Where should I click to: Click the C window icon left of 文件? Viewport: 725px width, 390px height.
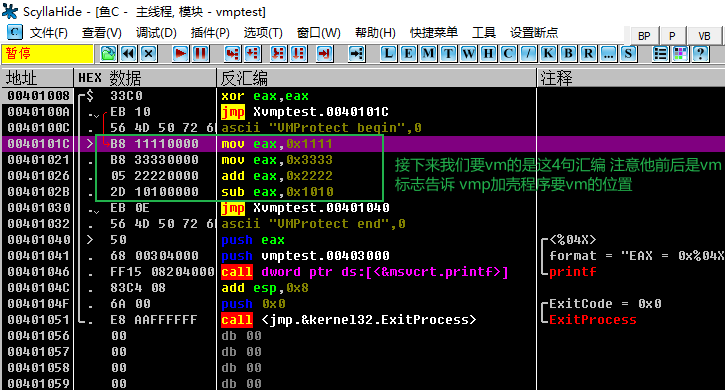pos(15,32)
